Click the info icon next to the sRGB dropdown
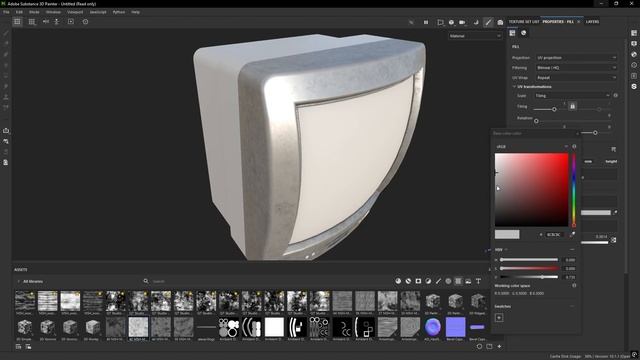 574,147
